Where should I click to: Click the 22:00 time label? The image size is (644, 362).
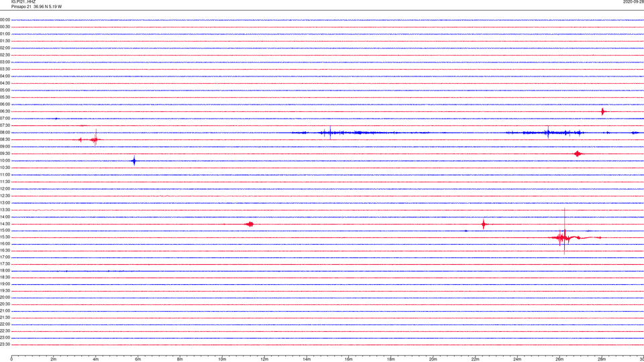[5, 324]
